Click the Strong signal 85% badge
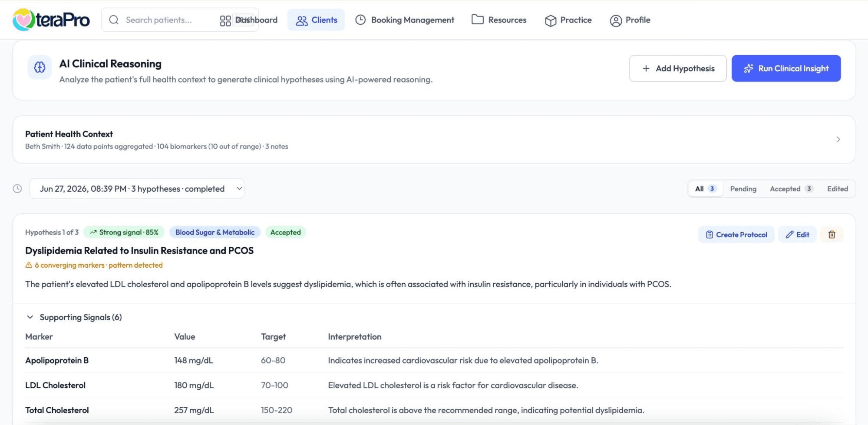868x425 pixels. [x=124, y=232]
